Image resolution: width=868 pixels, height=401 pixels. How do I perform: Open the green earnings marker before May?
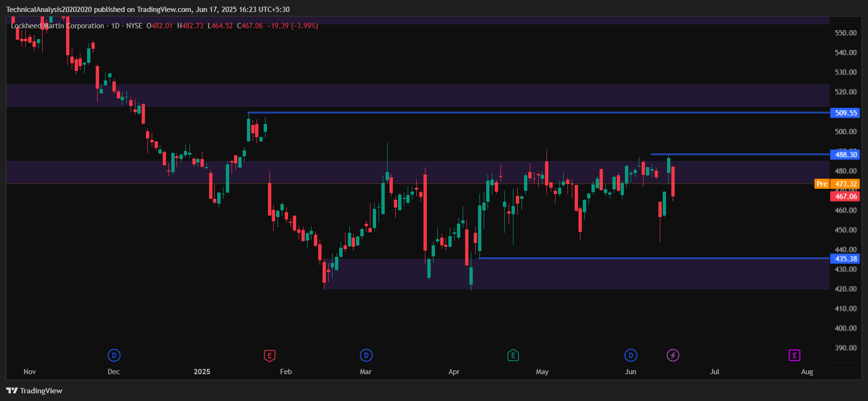(x=513, y=355)
